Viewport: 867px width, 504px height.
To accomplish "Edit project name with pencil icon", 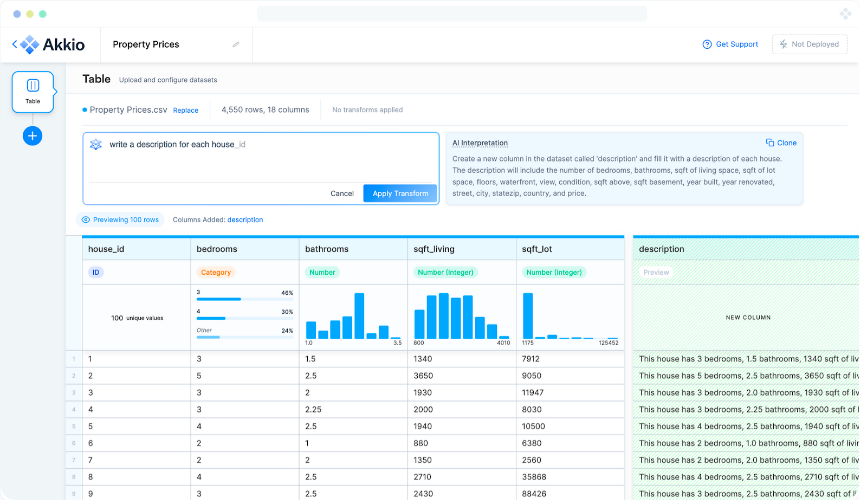I will click(236, 44).
